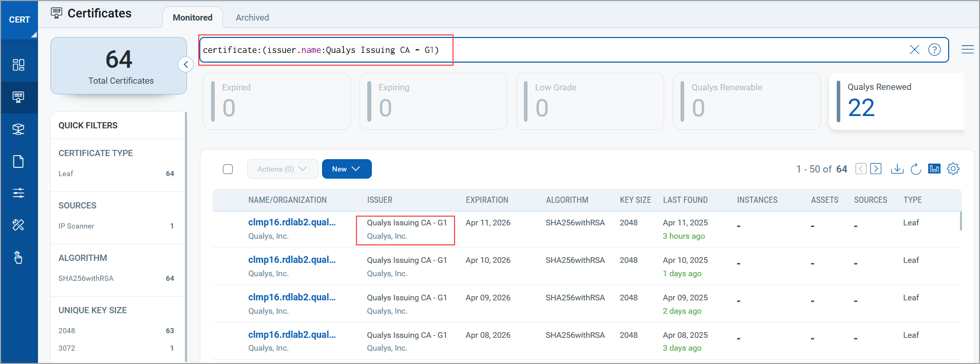
Task: Open certificate expiring Apr 09, 2026
Action: click(292, 297)
